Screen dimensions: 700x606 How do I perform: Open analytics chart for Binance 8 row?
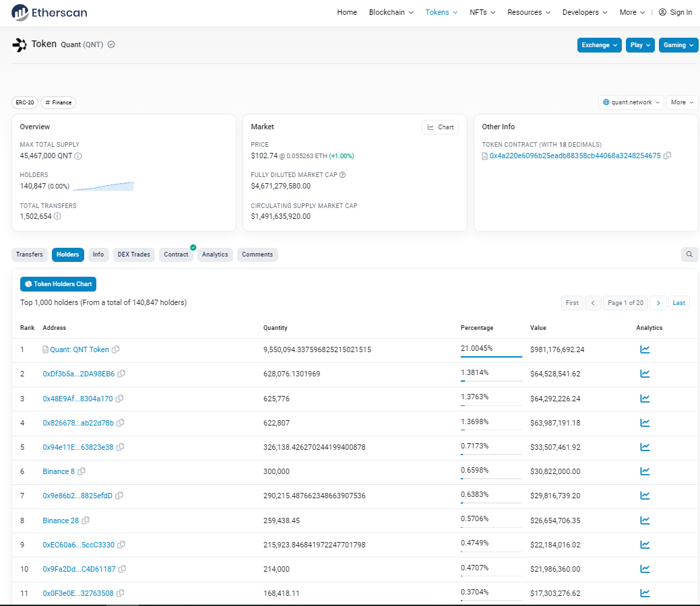pos(645,471)
